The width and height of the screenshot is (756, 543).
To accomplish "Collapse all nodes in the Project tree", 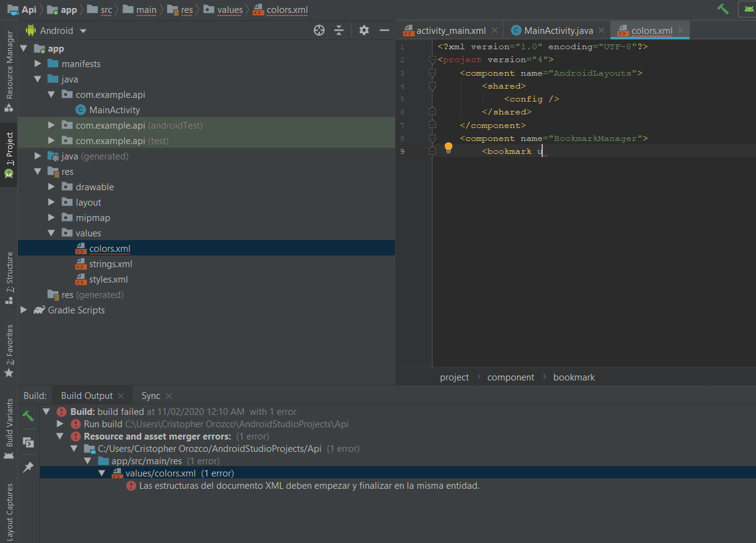I will tap(339, 30).
